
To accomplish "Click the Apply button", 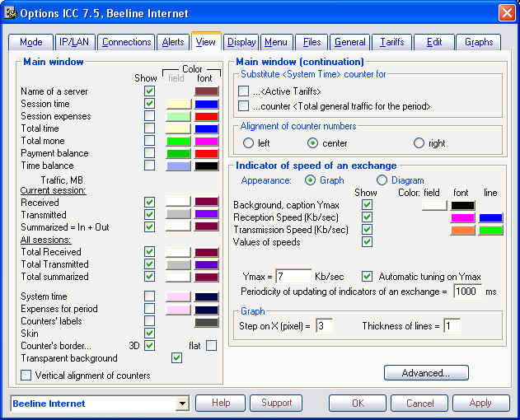I will coord(481,403).
